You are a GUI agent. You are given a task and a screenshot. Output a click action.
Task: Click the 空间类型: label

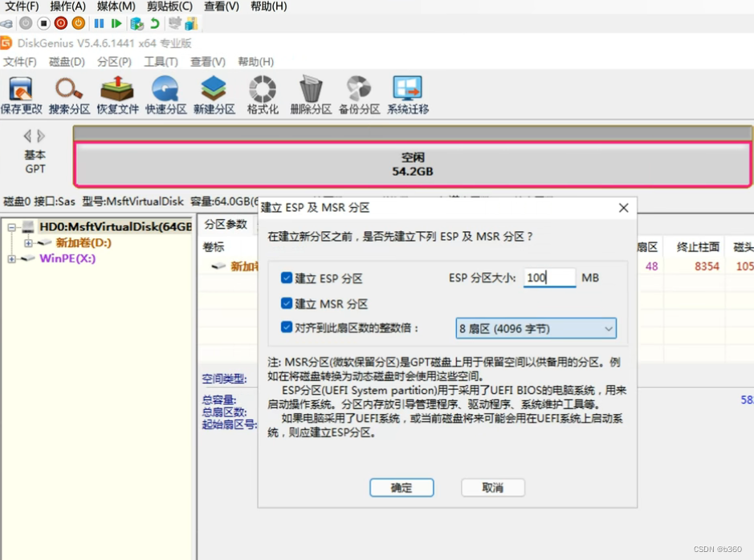coord(224,379)
